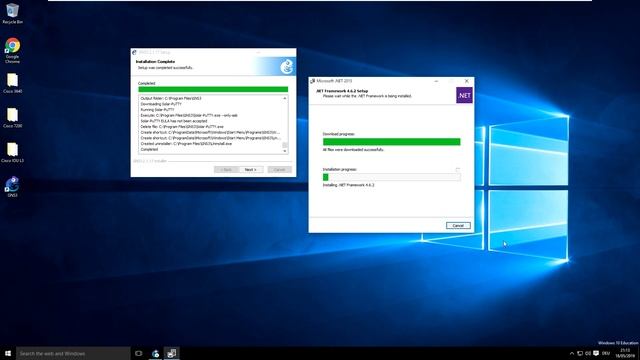Click the GNS3 Setup title bar icon
This screenshot has width=640, height=360.
(134, 53)
